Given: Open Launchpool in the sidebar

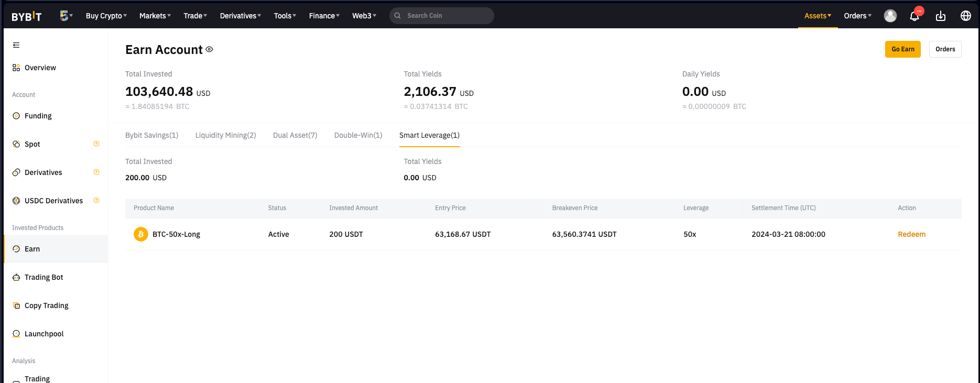Looking at the screenshot, I should [44, 334].
